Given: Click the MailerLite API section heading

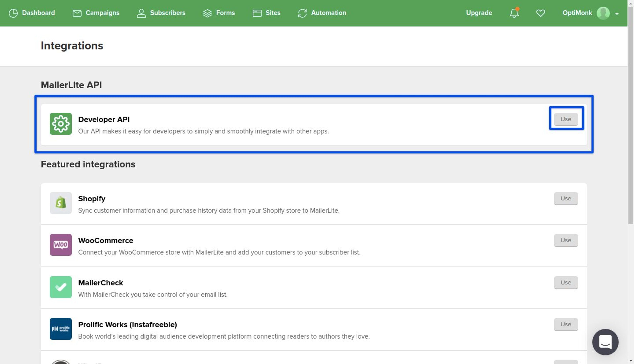Looking at the screenshot, I should click(71, 85).
